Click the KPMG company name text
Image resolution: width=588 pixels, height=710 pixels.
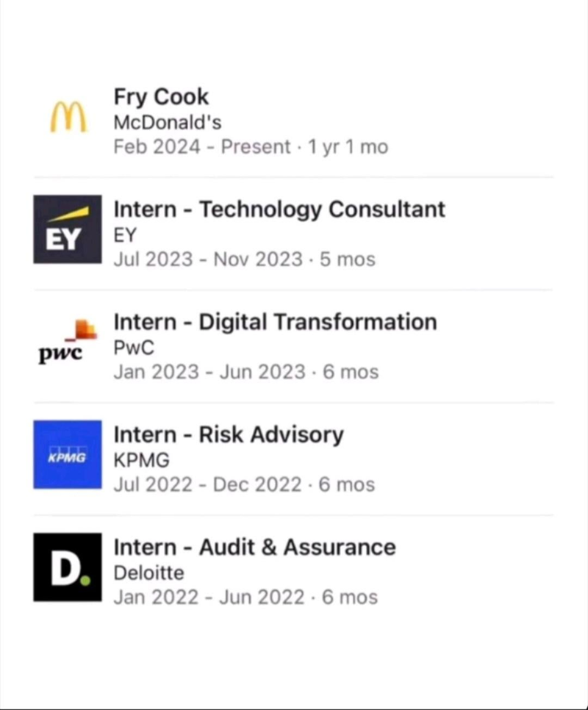[140, 460]
